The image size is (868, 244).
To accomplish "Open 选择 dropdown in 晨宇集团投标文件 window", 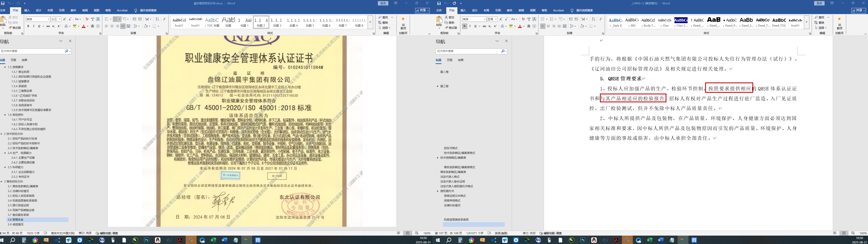I will click(x=384, y=28).
